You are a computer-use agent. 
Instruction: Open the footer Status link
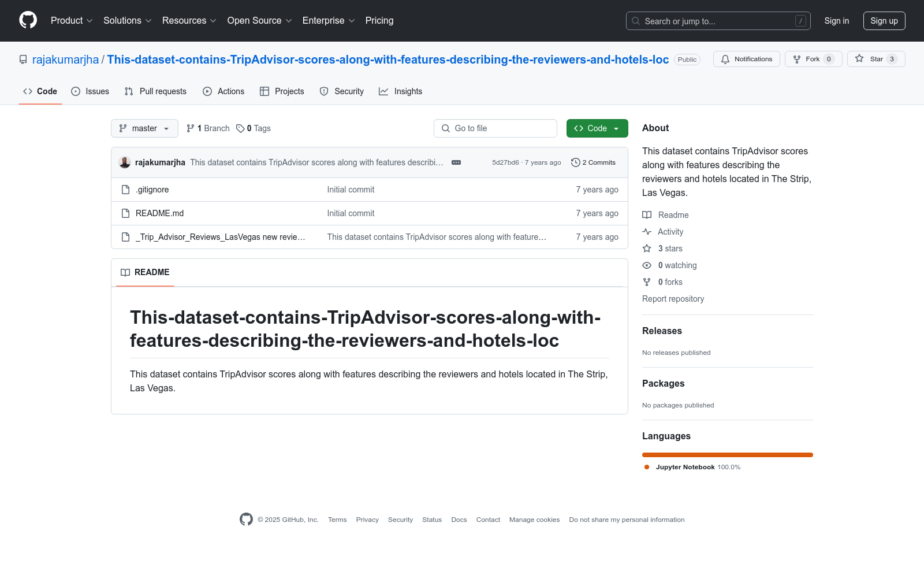click(432, 520)
